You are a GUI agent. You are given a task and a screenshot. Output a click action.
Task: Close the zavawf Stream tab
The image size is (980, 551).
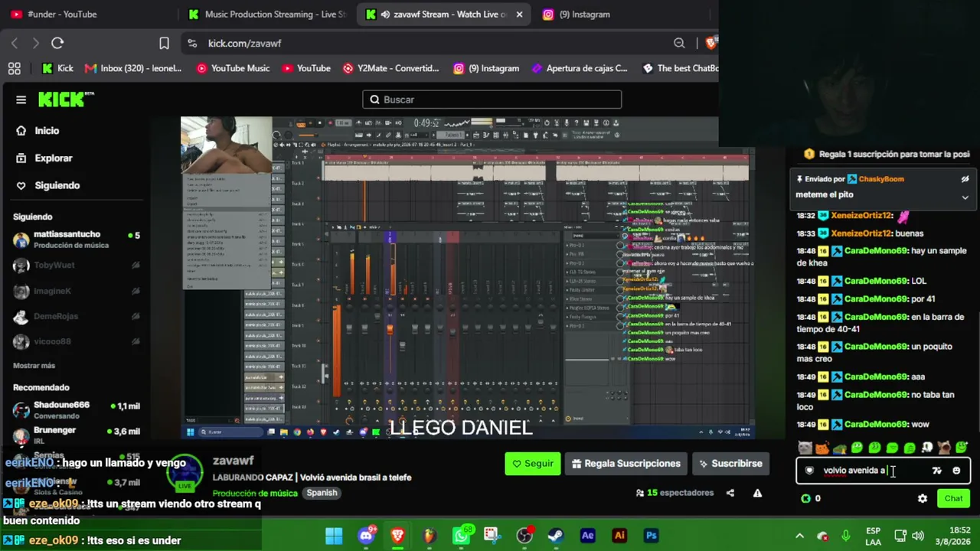click(519, 15)
